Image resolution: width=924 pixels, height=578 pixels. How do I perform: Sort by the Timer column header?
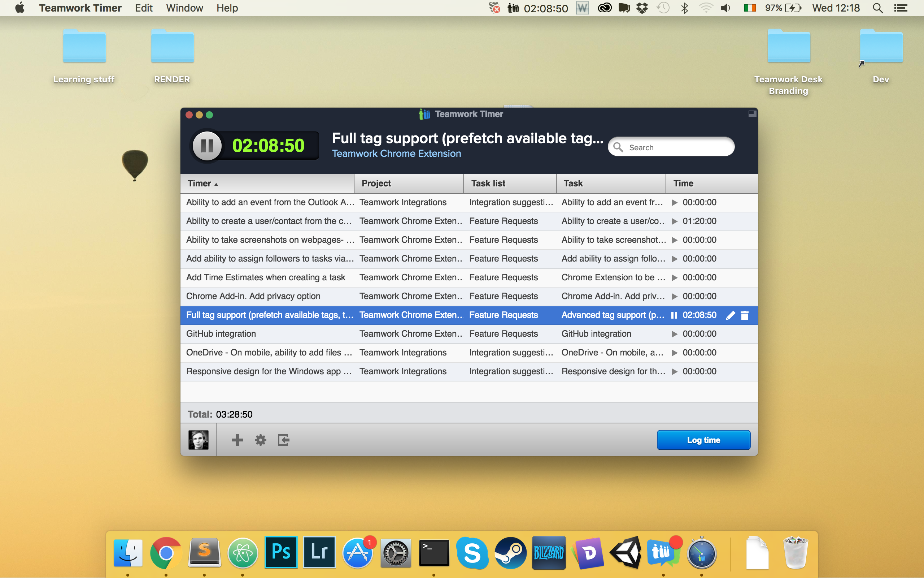pyautogui.click(x=267, y=184)
